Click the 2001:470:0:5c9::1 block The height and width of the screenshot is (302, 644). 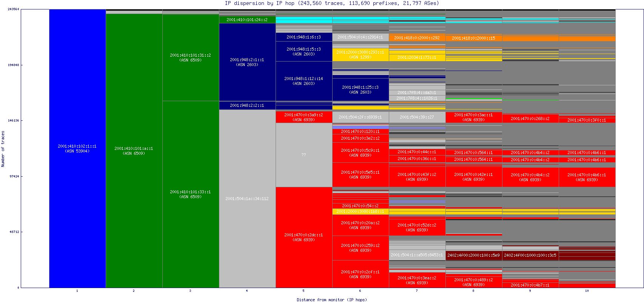[361, 153]
